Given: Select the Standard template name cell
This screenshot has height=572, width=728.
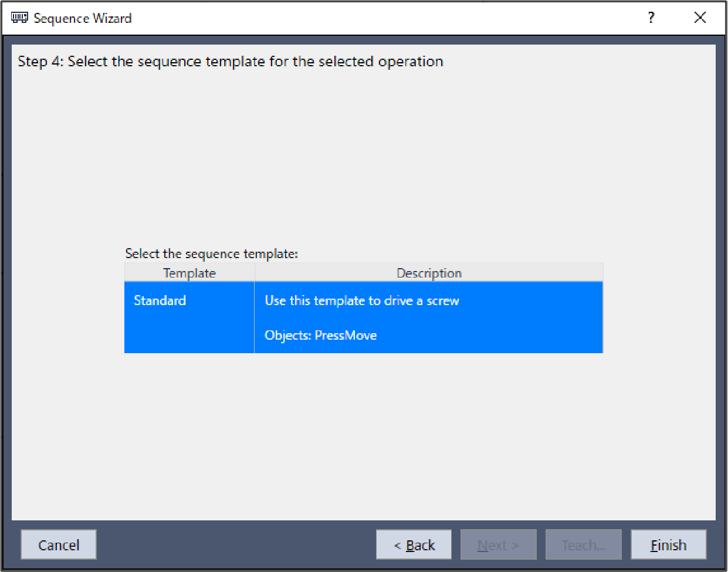Looking at the screenshot, I should coord(160,300).
